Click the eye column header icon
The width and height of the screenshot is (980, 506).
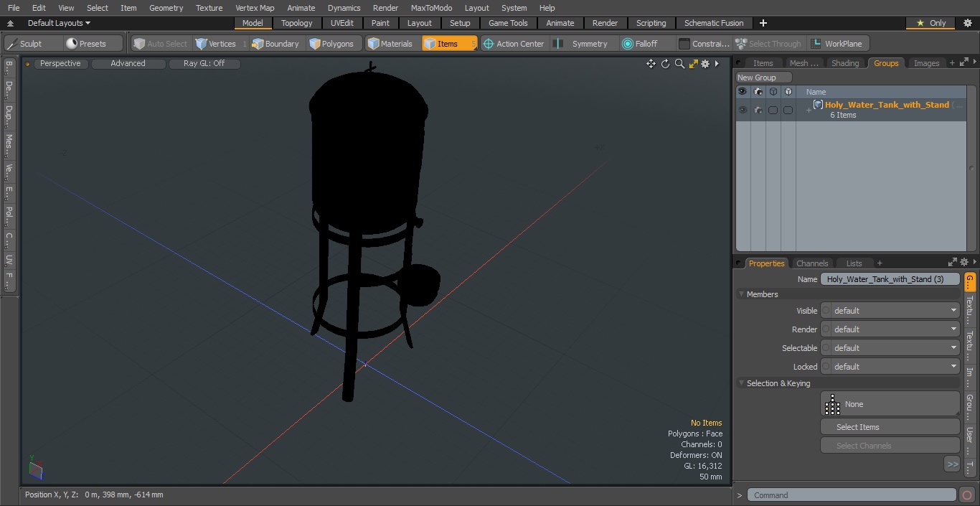coord(743,92)
